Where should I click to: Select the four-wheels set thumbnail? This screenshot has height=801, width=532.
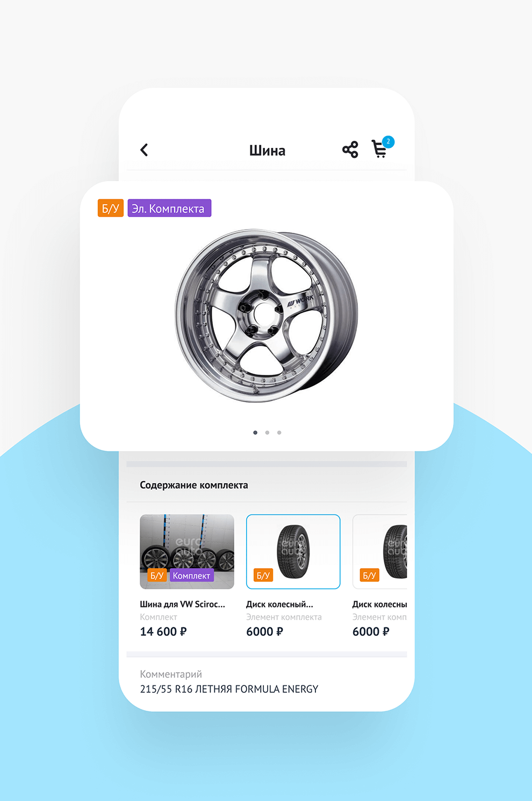click(x=187, y=552)
